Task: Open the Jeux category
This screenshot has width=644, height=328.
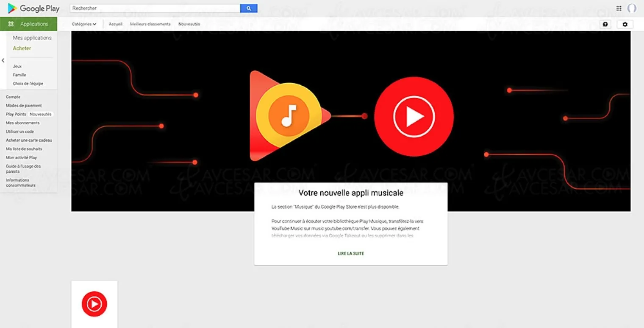Action: tap(17, 66)
